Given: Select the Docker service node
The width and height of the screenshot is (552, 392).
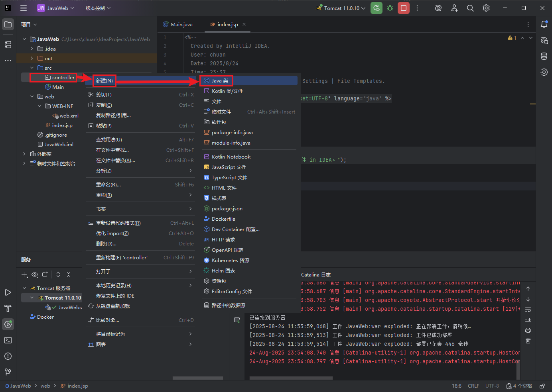Looking at the screenshot, I should point(42,317).
